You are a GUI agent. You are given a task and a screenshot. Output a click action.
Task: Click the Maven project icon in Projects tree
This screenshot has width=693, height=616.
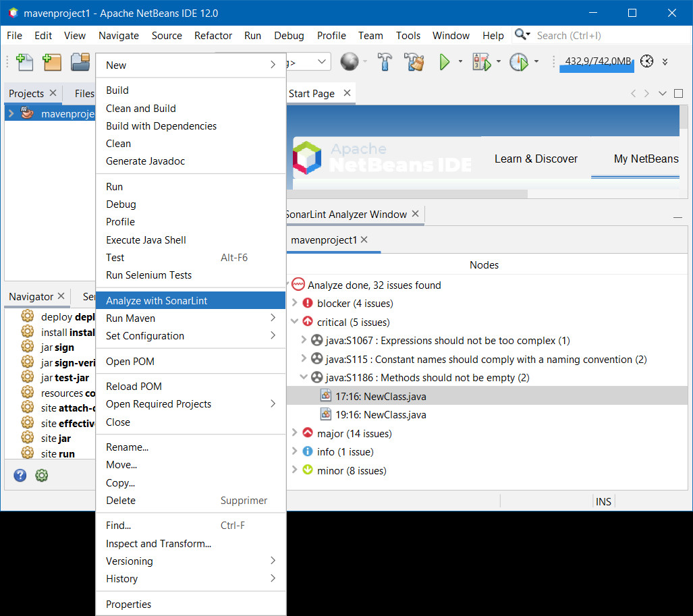click(27, 113)
